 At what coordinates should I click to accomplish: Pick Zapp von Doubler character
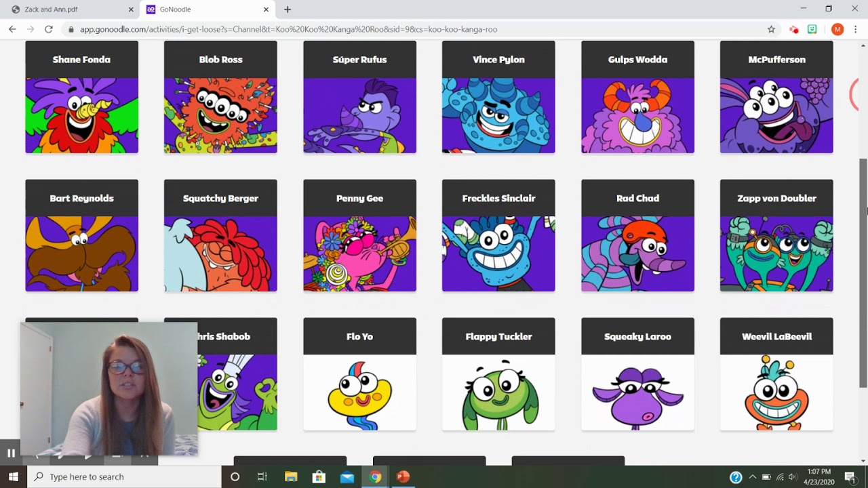tap(776, 236)
